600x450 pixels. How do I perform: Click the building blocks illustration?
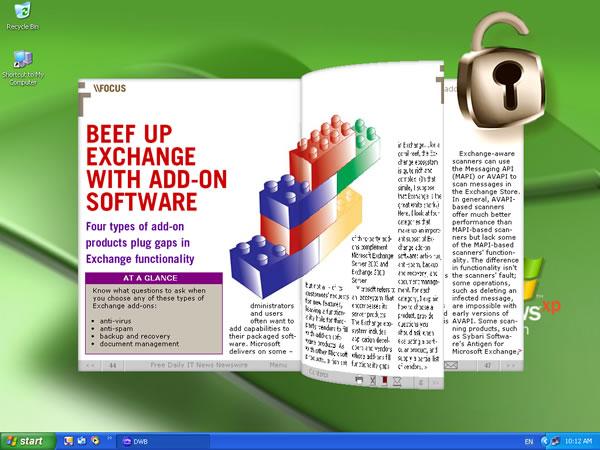point(306,207)
